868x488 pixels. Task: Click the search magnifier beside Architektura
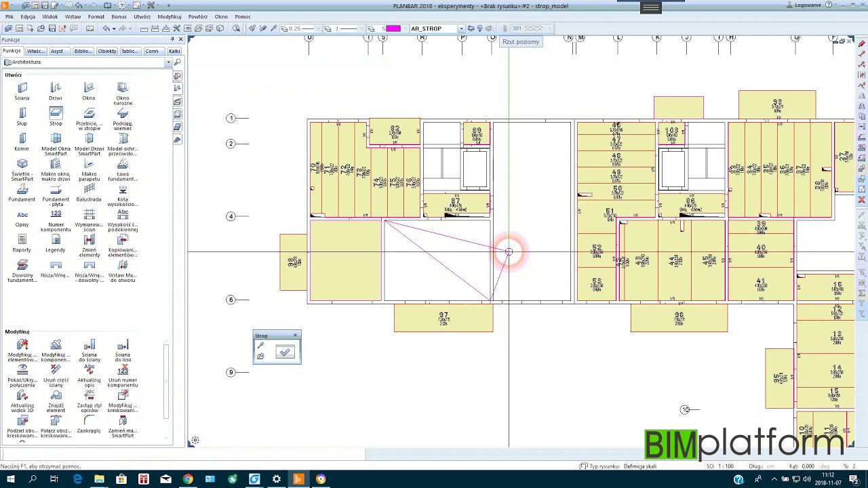178,62
